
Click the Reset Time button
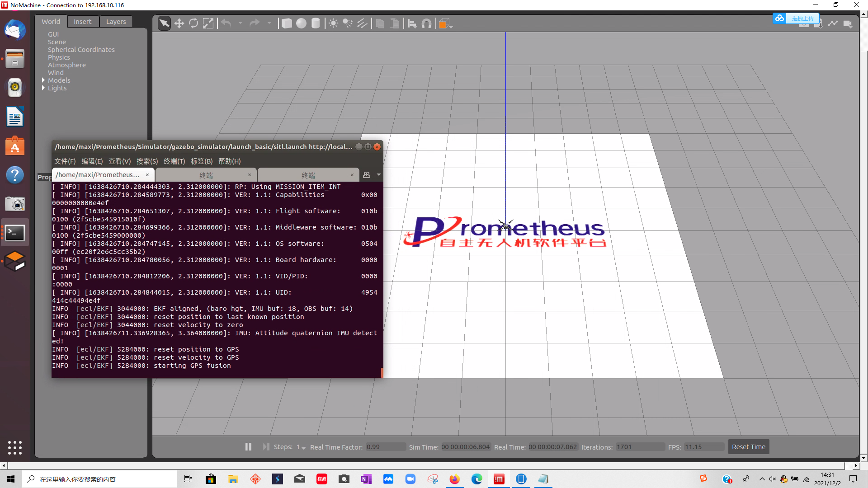749,447
